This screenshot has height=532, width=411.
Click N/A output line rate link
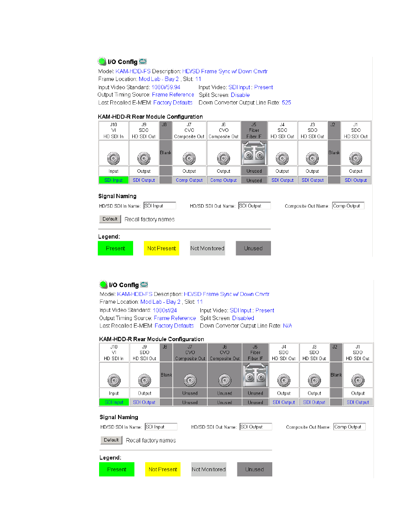(287, 326)
